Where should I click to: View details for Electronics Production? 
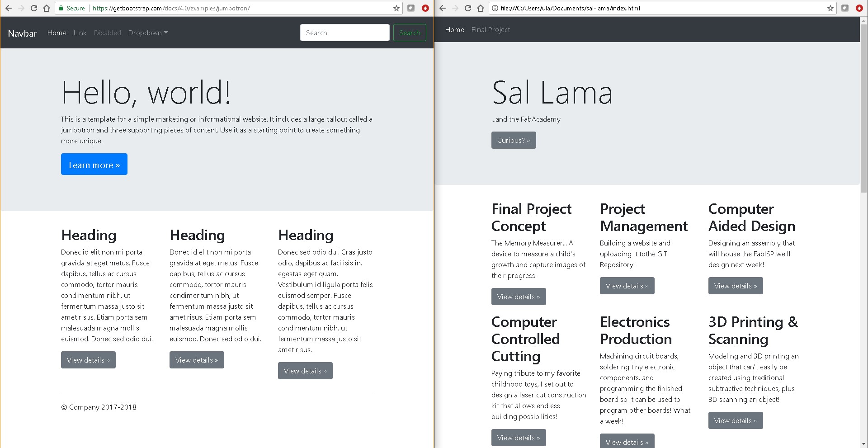[x=627, y=441]
